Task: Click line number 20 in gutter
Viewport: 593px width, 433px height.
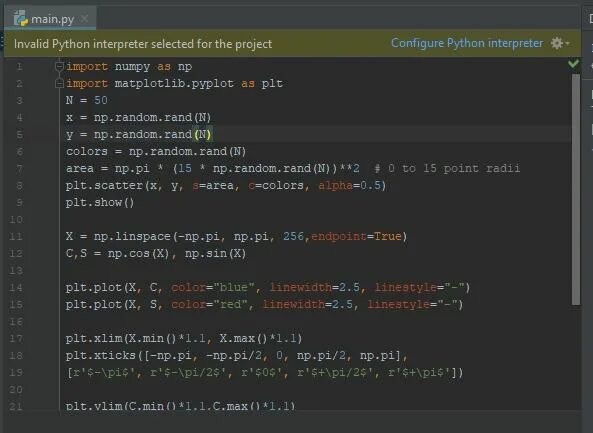Action: pyautogui.click(x=16, y=390)
